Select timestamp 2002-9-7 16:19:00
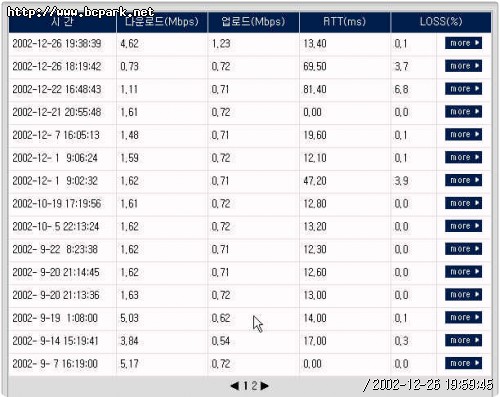This screenshot has height=397, width=500. point(55,364)
